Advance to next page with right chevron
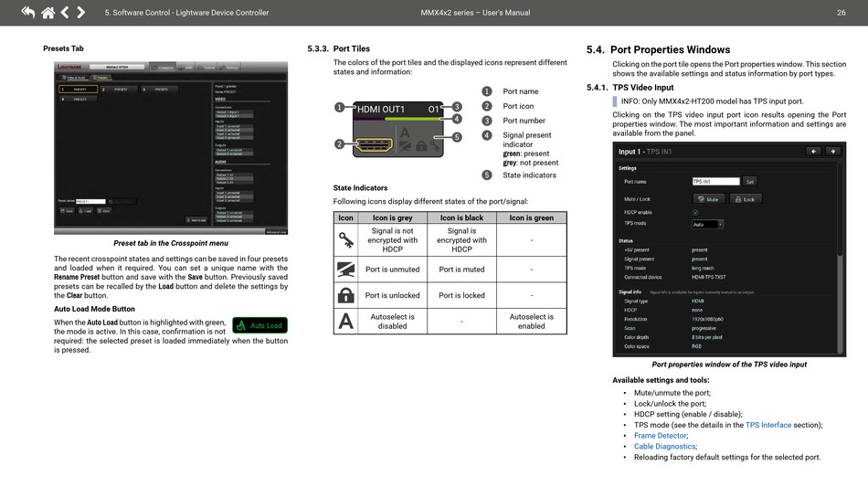This screenshot has height=487, width=868. 81,12
